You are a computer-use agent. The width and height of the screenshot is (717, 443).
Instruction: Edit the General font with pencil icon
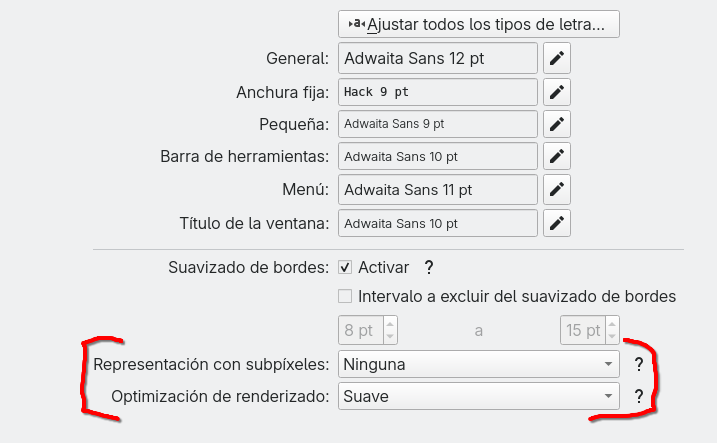click(556, 58)
